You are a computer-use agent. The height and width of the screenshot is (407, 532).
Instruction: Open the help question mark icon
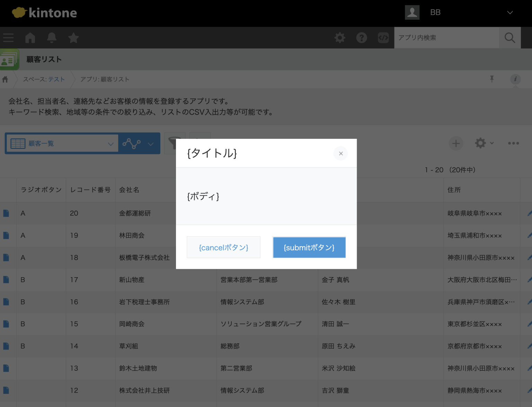pos(361,38)
